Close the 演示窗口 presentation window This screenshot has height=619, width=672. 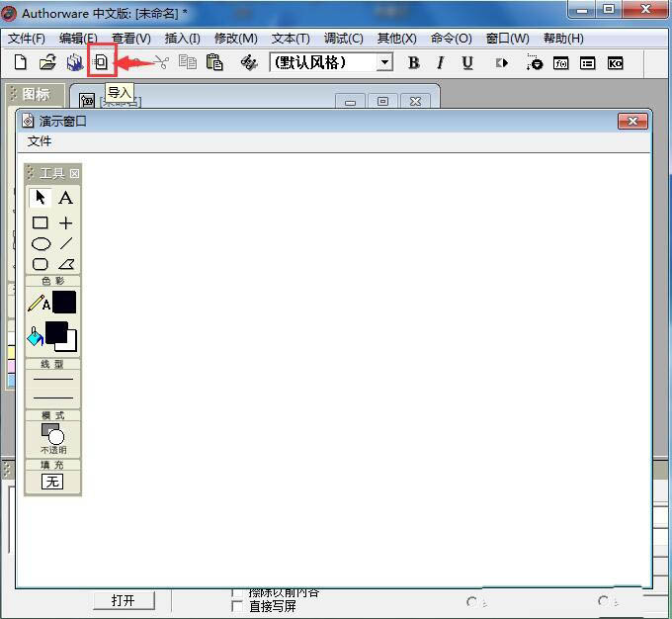pos(632,122)
